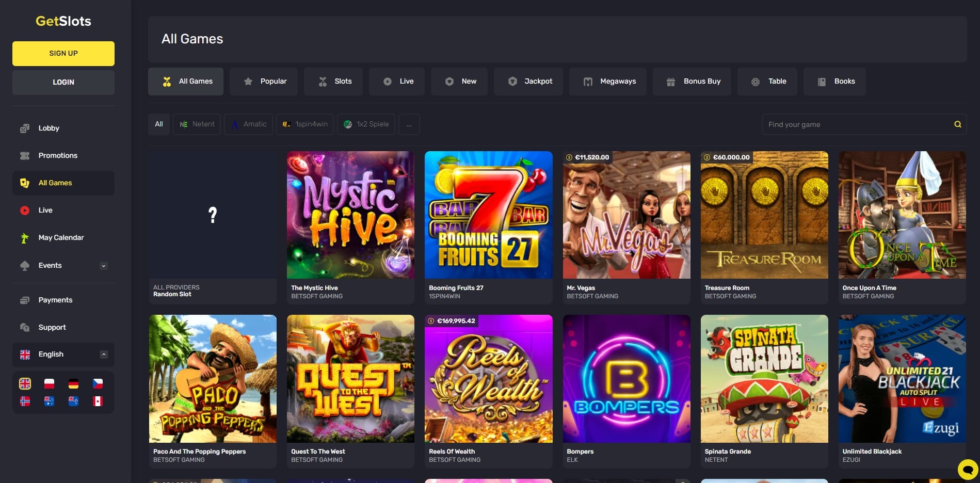Click the Promotions ticket icon
980x483 pixels.
pos(24,156)
